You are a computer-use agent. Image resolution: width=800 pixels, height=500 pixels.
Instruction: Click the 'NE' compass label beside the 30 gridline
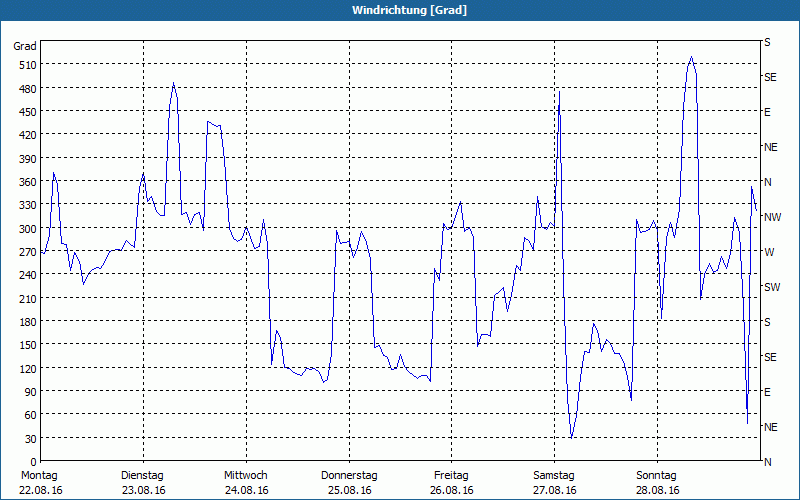pos(771,427)
